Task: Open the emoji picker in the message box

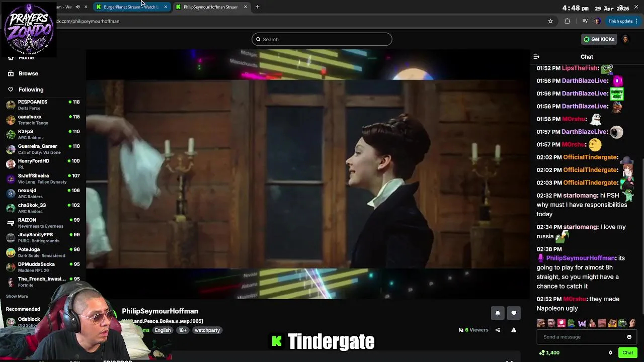Action: pos(629,337)
